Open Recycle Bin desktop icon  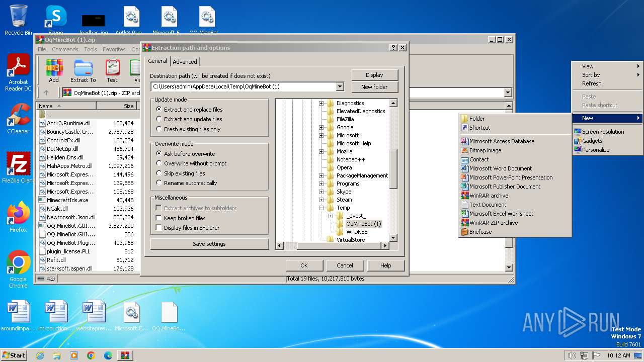coord(18,20)
